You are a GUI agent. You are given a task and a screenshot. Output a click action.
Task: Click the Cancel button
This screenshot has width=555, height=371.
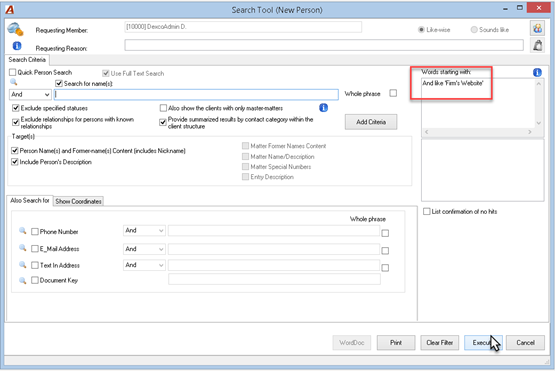tap(525, 342)
